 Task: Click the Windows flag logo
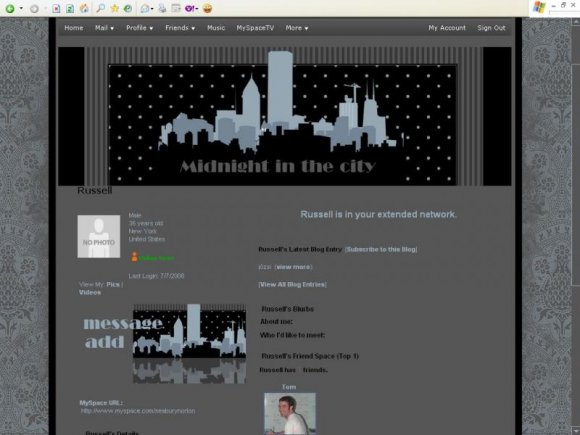pos(539,7)
